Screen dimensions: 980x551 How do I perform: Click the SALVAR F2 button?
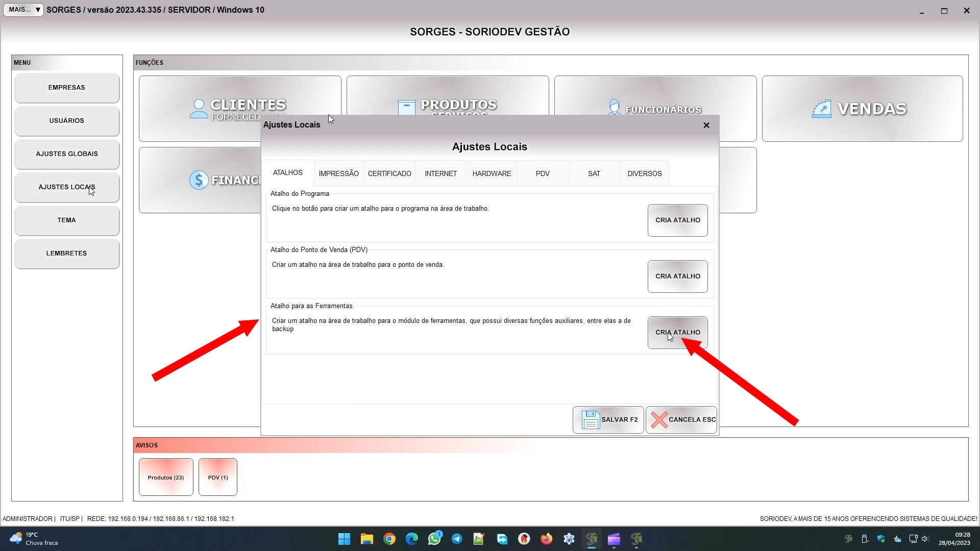608,420
